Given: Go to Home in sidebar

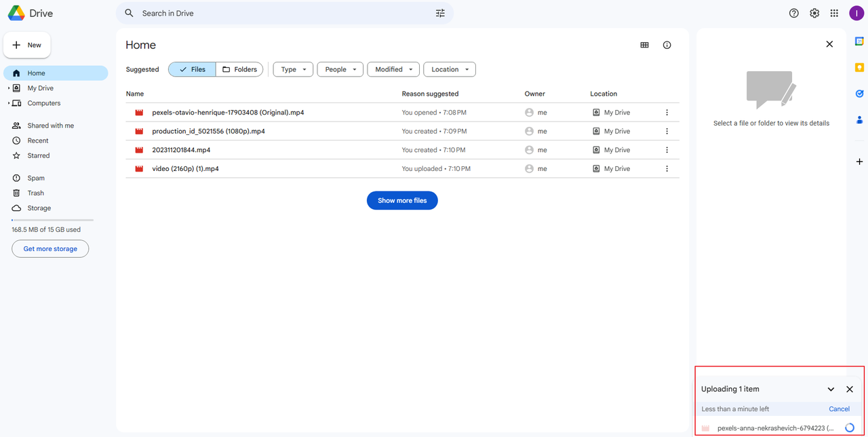Looking at the screenshot, I should [x=56, y=73].
